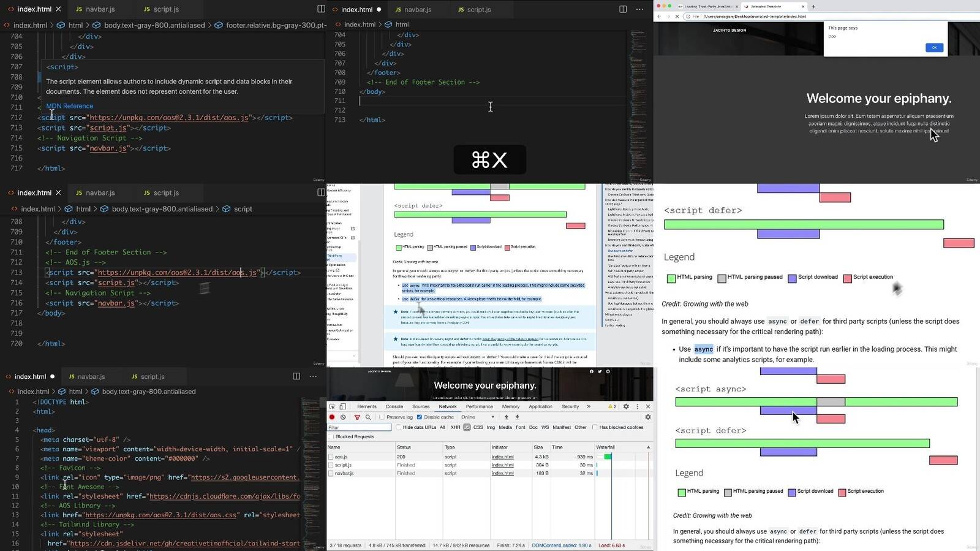The height and width of the screenshot is (551, 980).
Task: Clear the network log with the clear icon
Action: coord(343,417)
